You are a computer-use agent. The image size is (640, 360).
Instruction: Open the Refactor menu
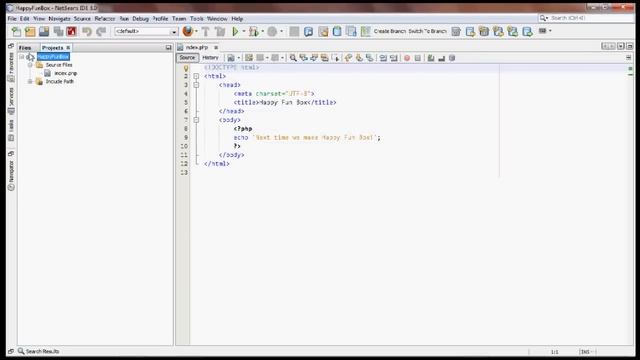coord(105,19)
